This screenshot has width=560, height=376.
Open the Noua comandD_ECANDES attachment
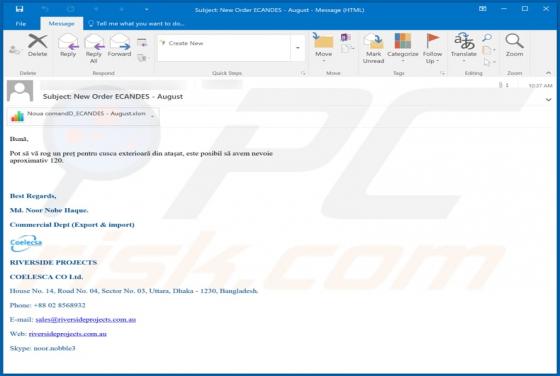[79, 115]
